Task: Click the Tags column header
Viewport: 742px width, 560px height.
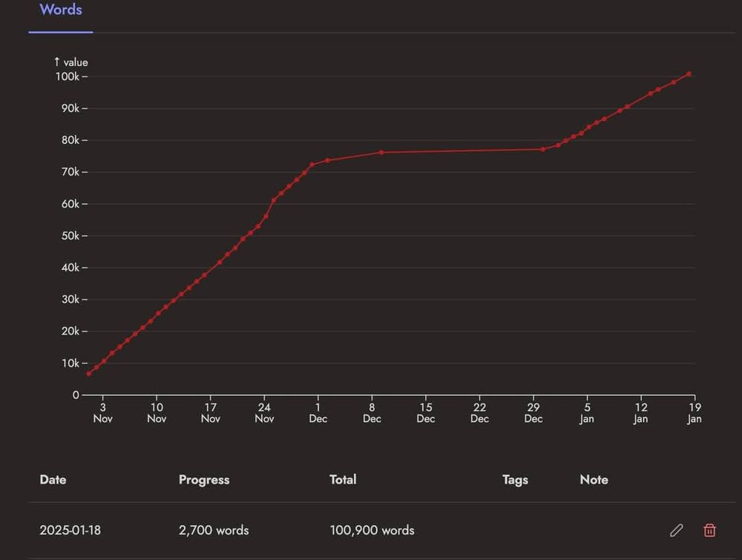Action: (516, 480)
